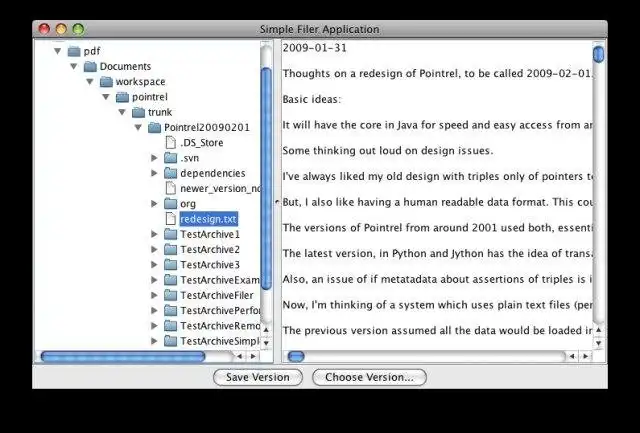Click the .DS_Store file icon
The height and width of the screenshot is (433, 640).
[171, 143]
